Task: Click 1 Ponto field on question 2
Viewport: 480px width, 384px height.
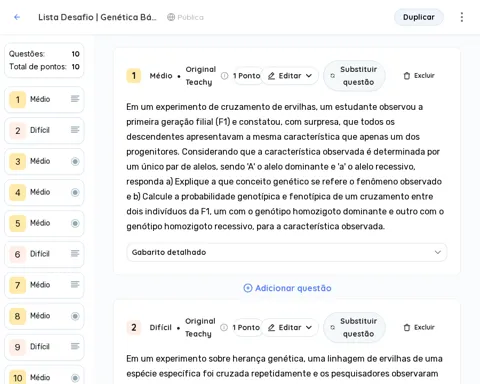Action: 246,327
